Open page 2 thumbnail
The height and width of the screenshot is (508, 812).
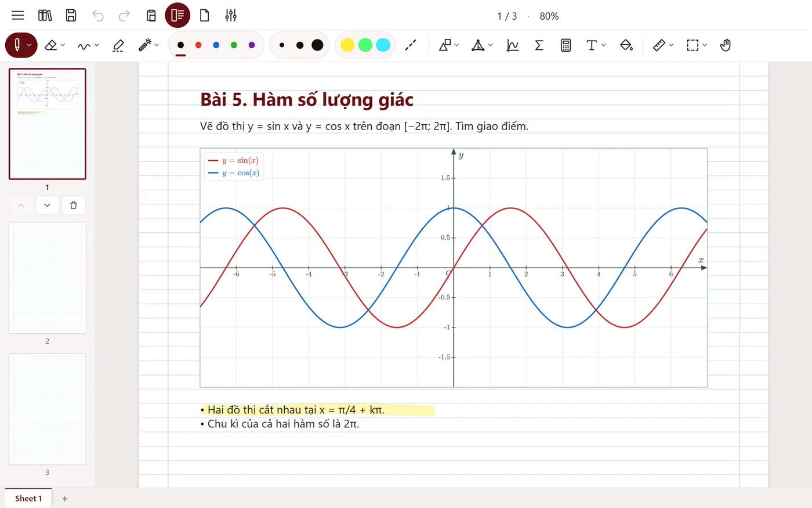tap(48, 278)
